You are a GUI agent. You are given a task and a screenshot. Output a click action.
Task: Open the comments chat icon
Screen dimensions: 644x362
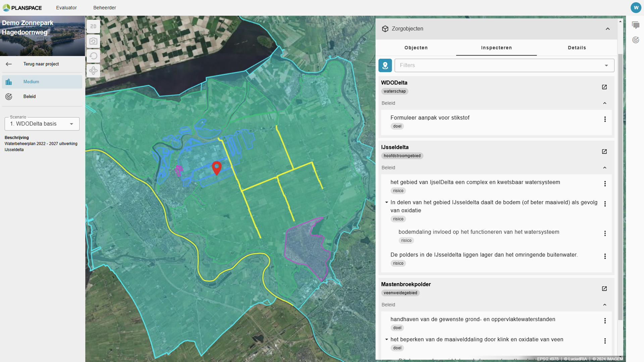(x=635, y=25)
